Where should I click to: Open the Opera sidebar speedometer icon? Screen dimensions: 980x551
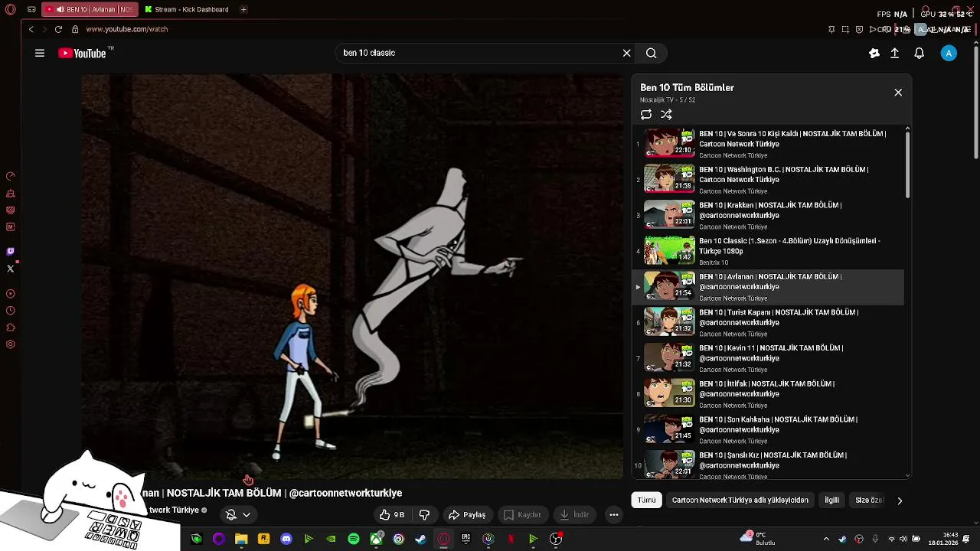pos(10,176)
